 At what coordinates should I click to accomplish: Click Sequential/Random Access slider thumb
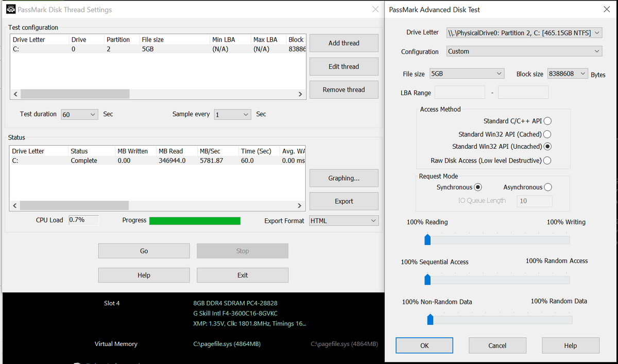pos(427,280)
